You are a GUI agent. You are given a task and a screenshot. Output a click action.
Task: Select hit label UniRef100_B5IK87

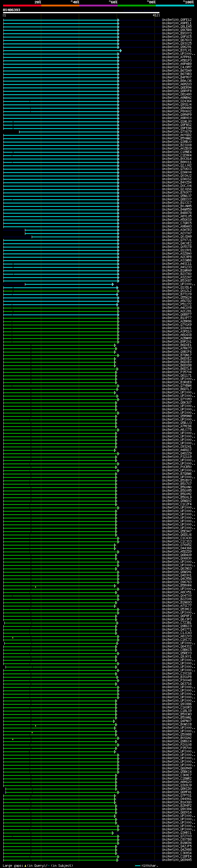click(177, 281)
